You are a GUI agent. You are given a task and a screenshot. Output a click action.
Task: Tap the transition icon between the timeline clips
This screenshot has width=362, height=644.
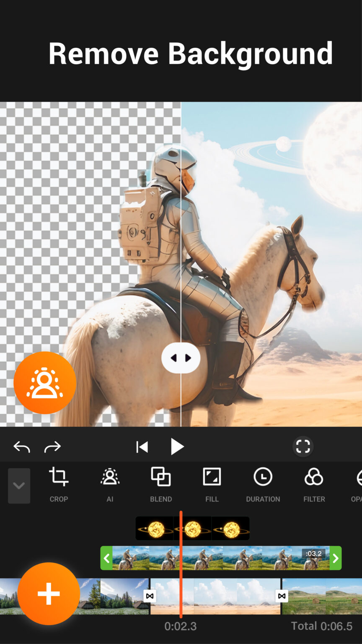[x=150, y=595]
